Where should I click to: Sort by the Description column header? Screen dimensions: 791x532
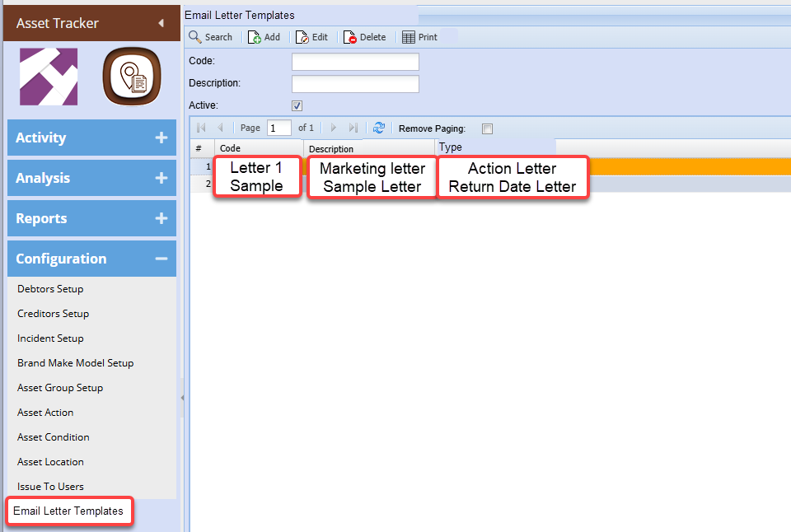point(331,149)
